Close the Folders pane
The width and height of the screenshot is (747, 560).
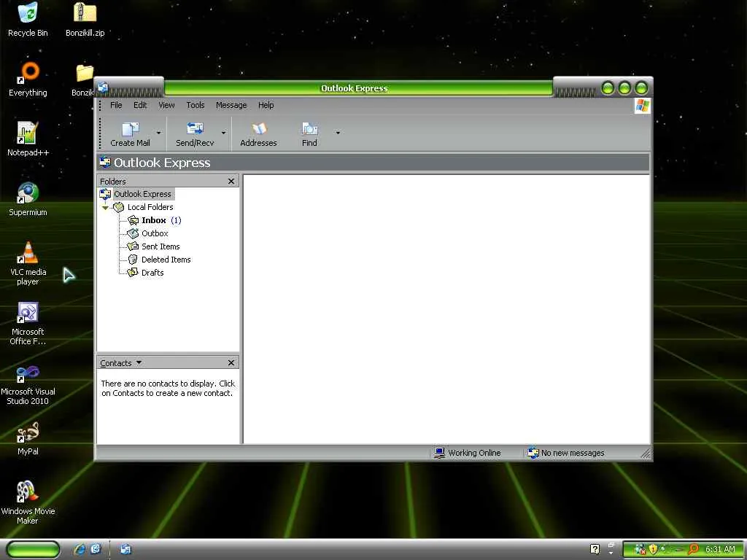pos(231,181)
